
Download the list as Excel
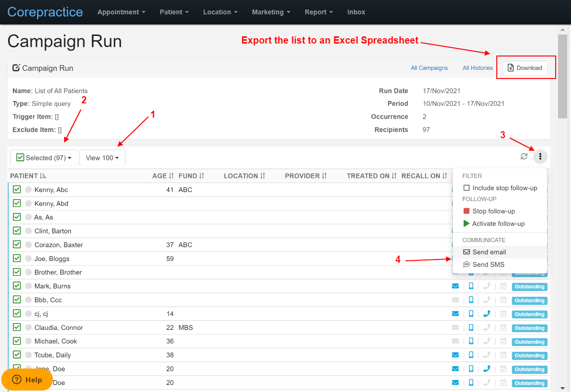tap(525, 68)
